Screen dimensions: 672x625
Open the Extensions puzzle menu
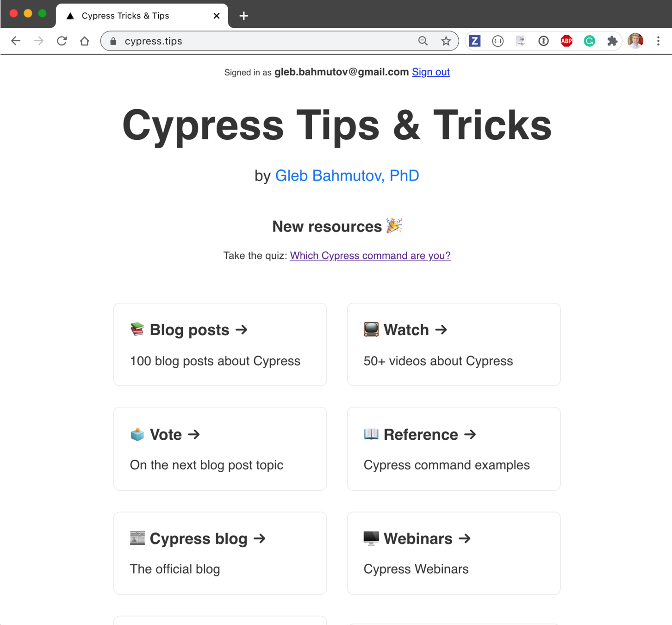click(612, 41)
